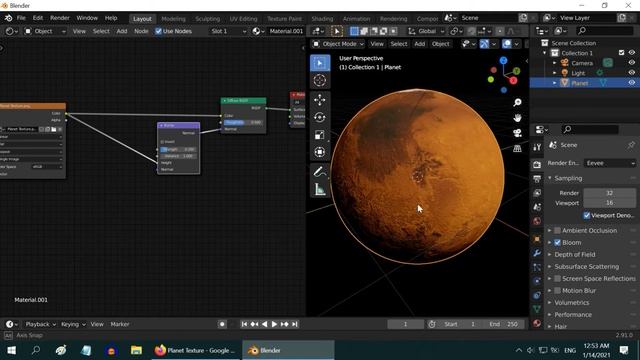Open the Render Engine Eevee dropdown

[x=610, y=163]
